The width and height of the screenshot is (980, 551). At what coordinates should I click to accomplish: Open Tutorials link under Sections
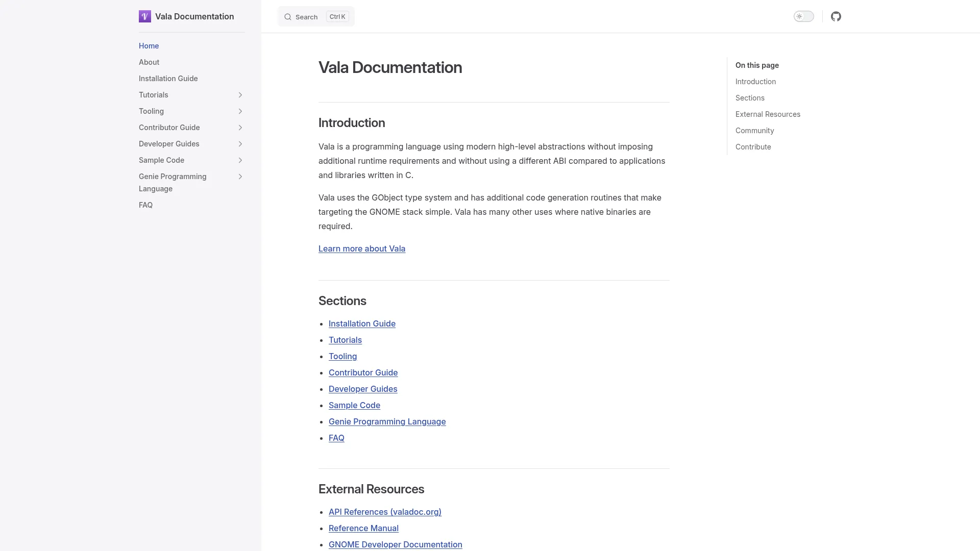coord(345,340)
